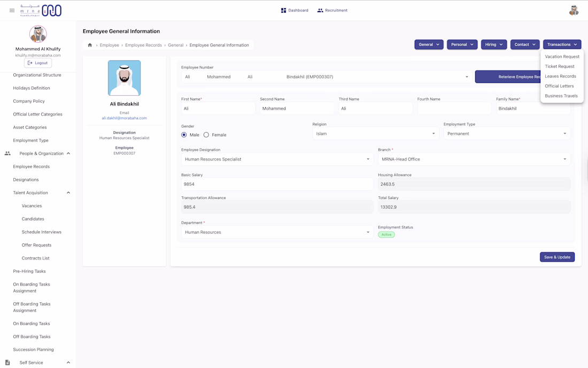Click Ali Bindakhil profile photo
Viewport: 588px width, 368px height.
(x=125, y=78)
